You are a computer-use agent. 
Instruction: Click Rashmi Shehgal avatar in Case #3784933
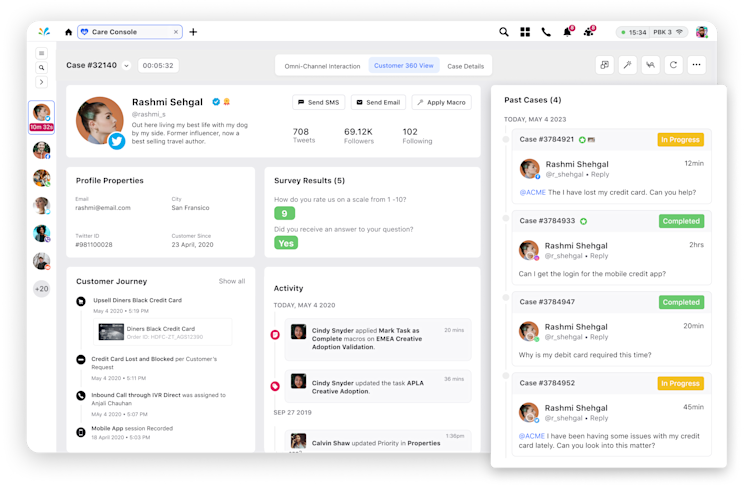tap(529, 251)
